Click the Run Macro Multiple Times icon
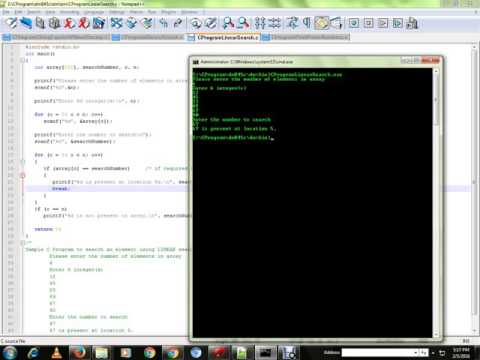480x360 pixels. click(397, 23)
